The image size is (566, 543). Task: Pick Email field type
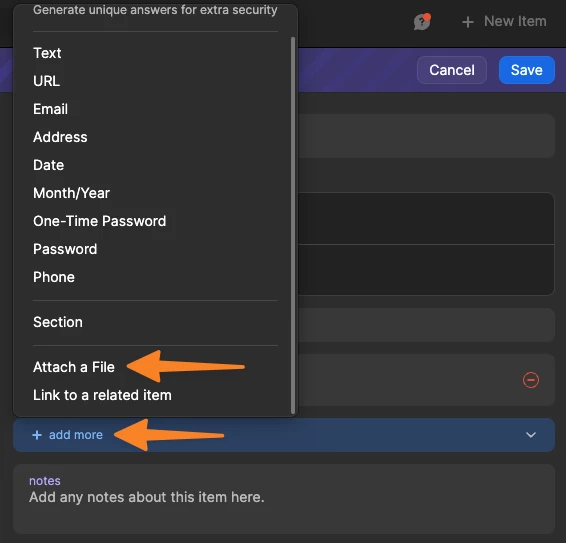click(51, 109)
